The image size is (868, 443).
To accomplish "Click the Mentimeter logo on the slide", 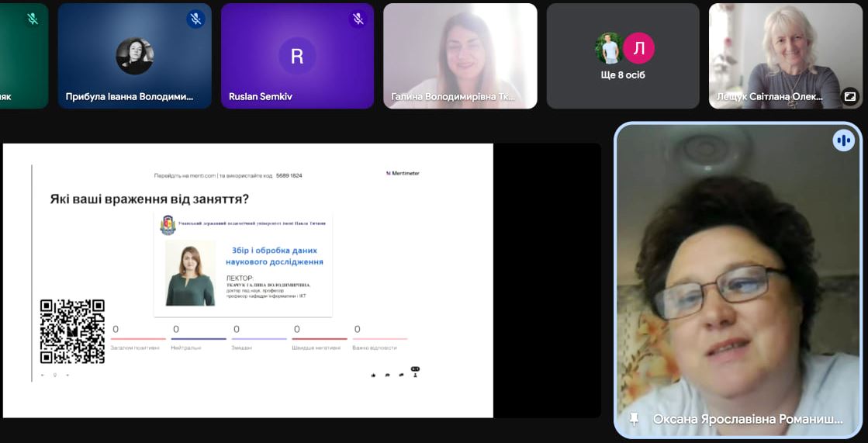I will pos(403,173).
